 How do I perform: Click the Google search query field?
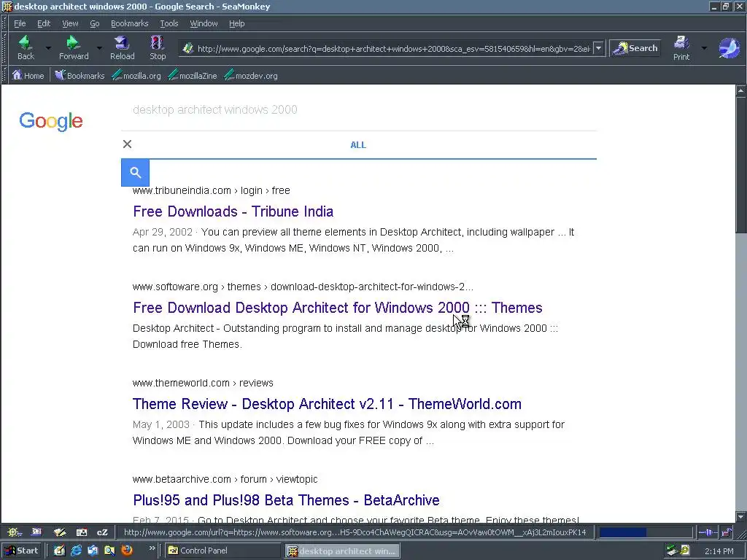359,110
